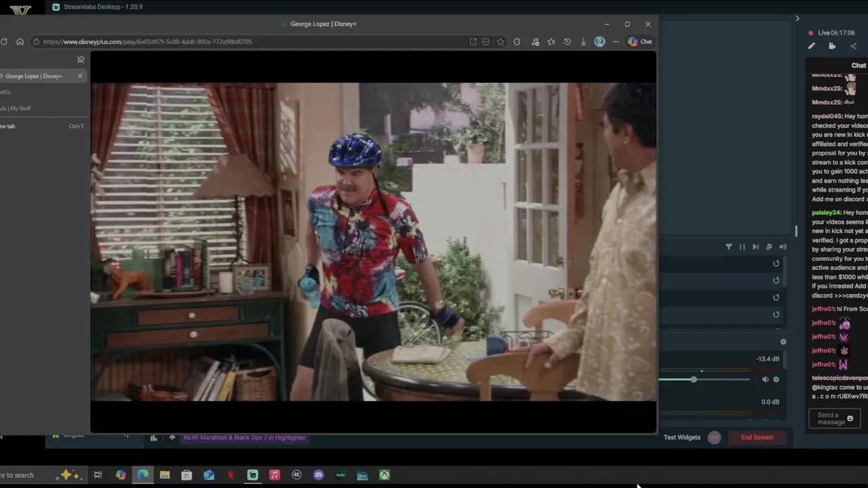Open browser Settings and more menu
This screenshot has height=488, width=868.
[616, 41]
